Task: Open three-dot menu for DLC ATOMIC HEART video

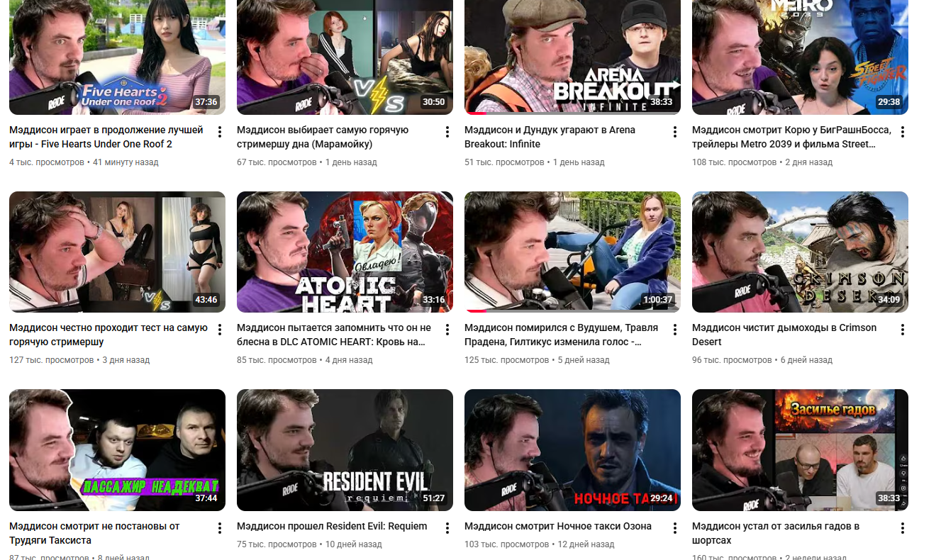Action: [x=447, y=330]
